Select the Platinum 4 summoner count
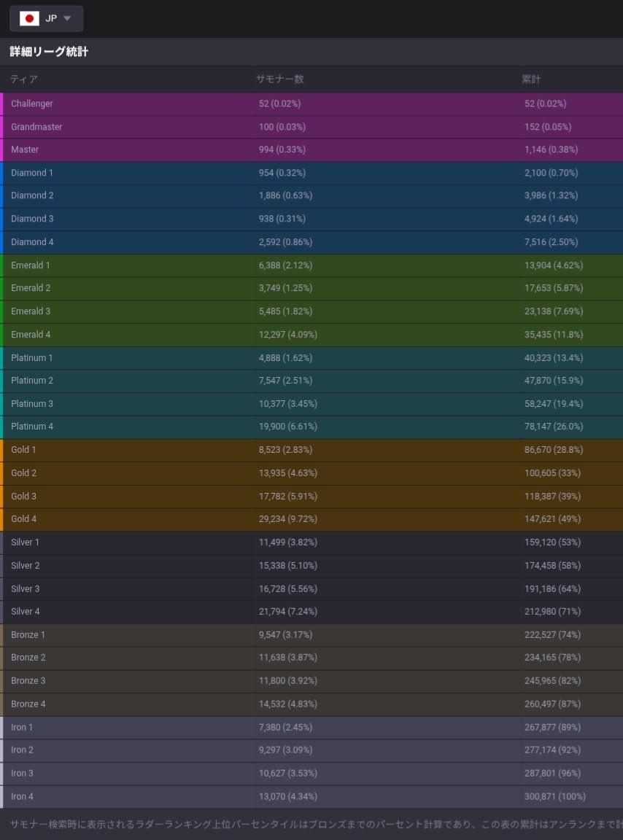This screenshot has width=623, height=840. click(x=287, y=427)
